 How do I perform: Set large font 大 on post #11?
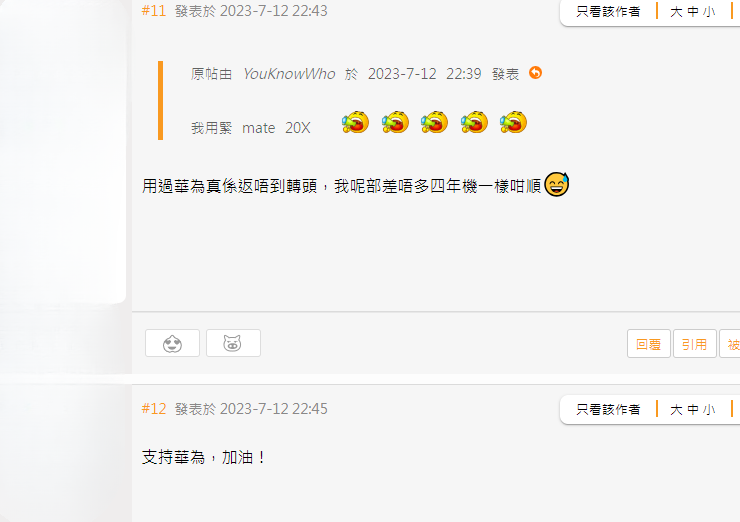click(x=676, y=12)
